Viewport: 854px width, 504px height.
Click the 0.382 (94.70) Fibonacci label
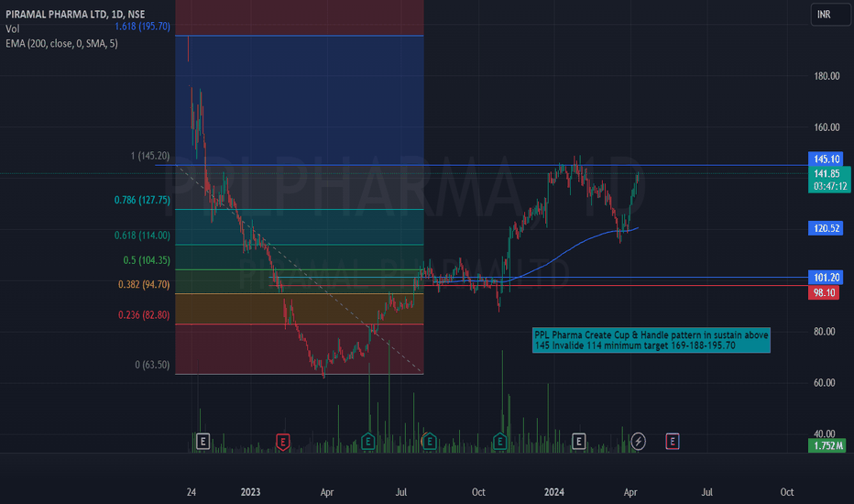[x=144, y=284]
